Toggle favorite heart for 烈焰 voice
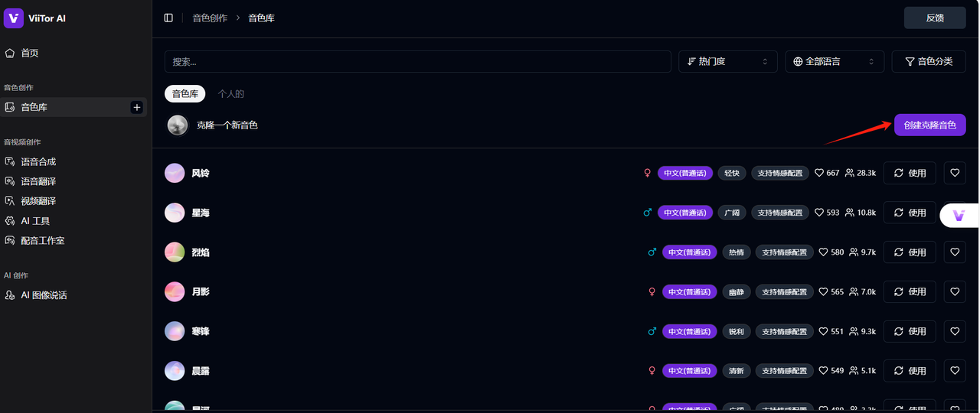This screenshot has height=413, width=980. click(955, 252)
